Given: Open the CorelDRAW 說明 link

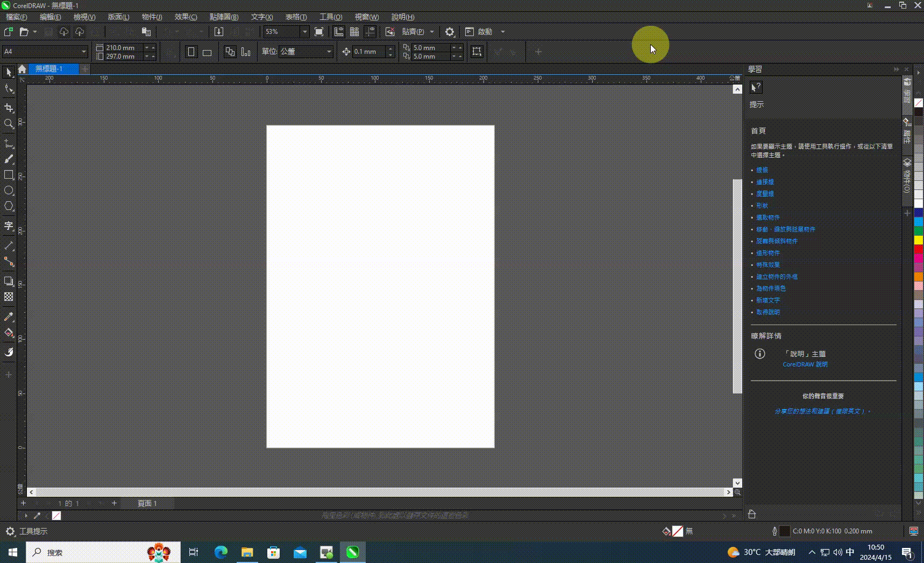Looking at the screenshot, I should pos(805,364).
